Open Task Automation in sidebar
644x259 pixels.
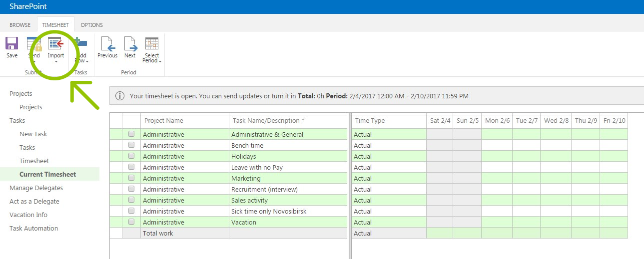tap(33, 229)
